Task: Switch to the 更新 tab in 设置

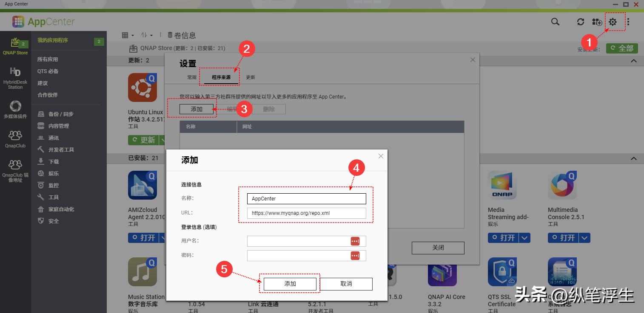Action: point(250,77)
